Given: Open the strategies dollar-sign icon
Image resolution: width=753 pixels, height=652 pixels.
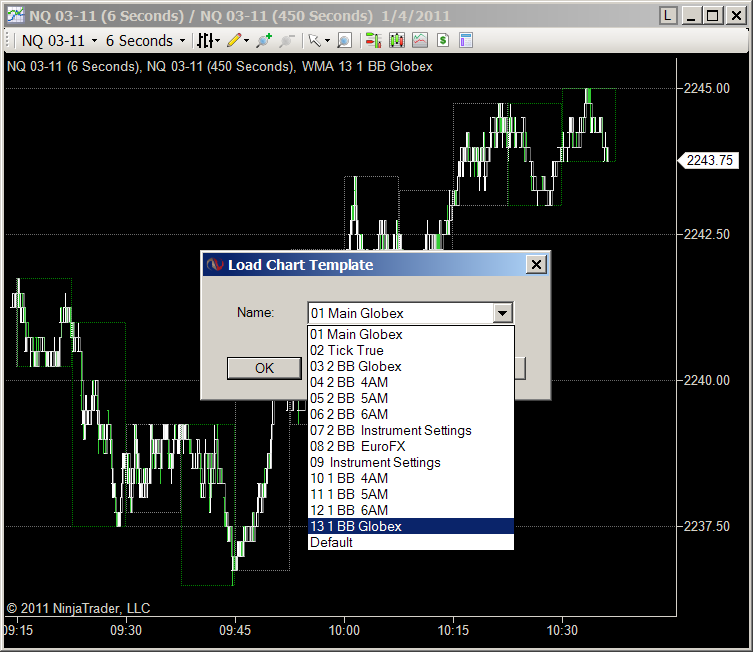Looking at the screenshot, I should [443, 41].
